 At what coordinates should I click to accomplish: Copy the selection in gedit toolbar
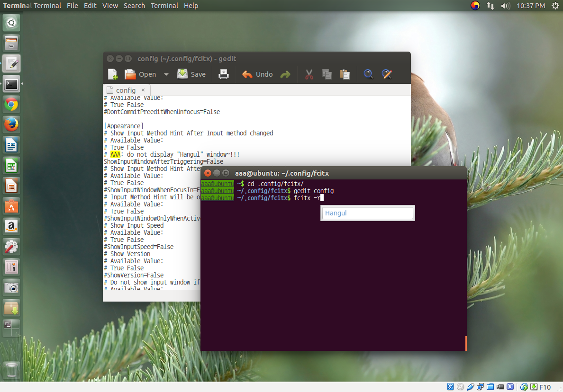(327, 74)
